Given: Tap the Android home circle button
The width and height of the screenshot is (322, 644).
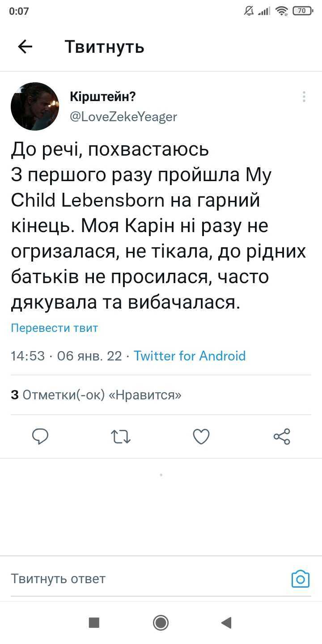Looking at the screenshot, I should tap(161, 623).
